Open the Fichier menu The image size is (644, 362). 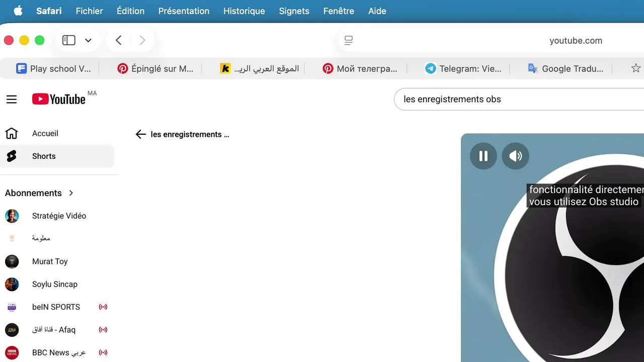(89, 11)
